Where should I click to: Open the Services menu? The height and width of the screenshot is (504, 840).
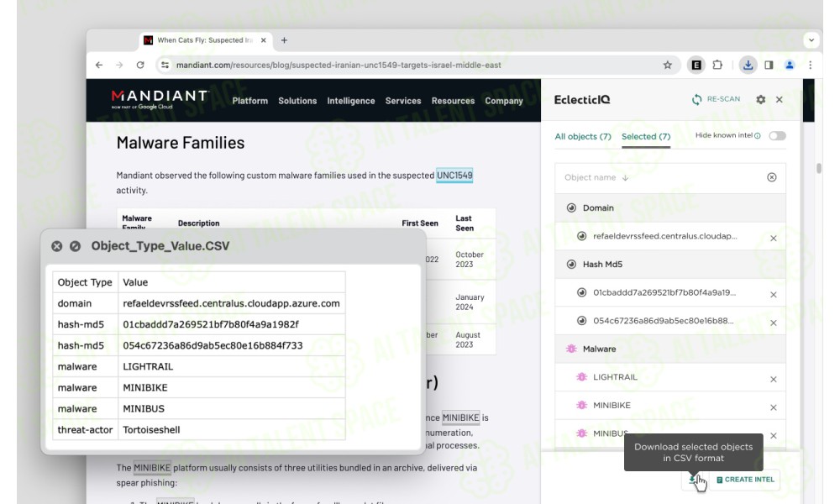click(403, 101)
